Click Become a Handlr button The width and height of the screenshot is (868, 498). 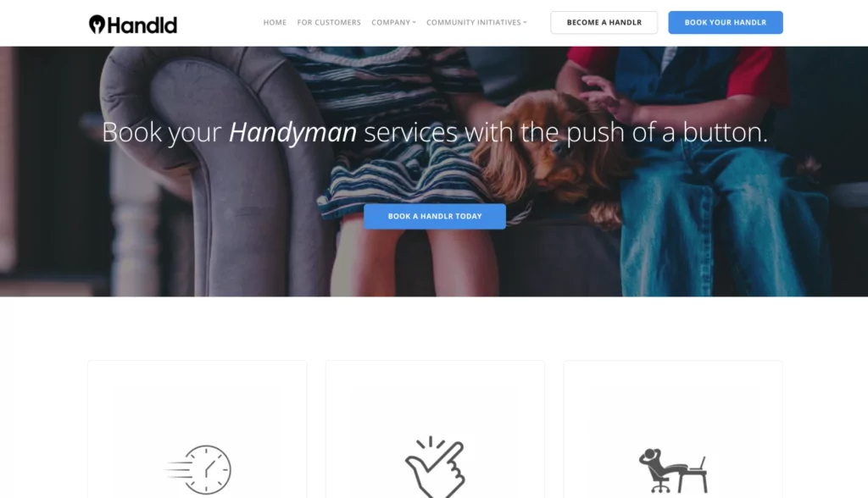click(x=604, y=23)
